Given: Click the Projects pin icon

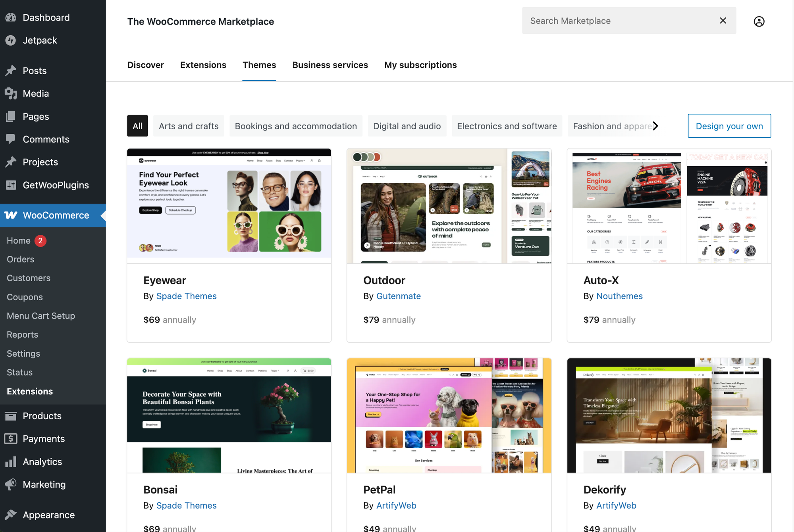Looking at the screenshot, I should click(x=11, y=162).
